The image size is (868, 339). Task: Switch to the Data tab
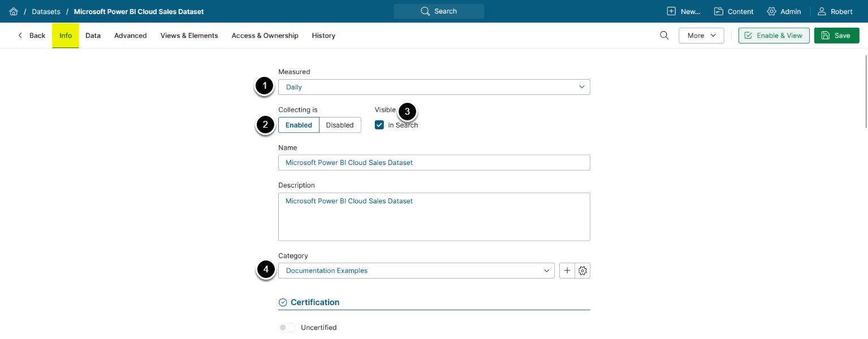(x=93, y=36)
